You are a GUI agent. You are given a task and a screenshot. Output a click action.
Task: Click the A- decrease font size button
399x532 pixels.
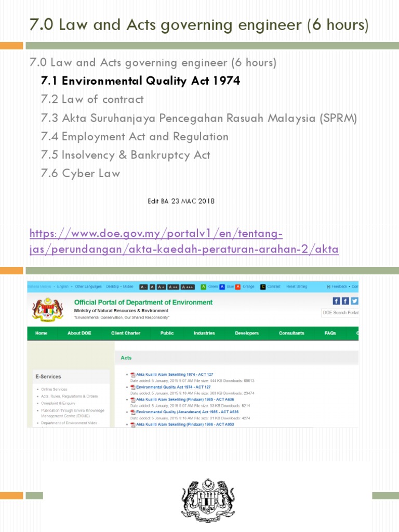(143, 287)
